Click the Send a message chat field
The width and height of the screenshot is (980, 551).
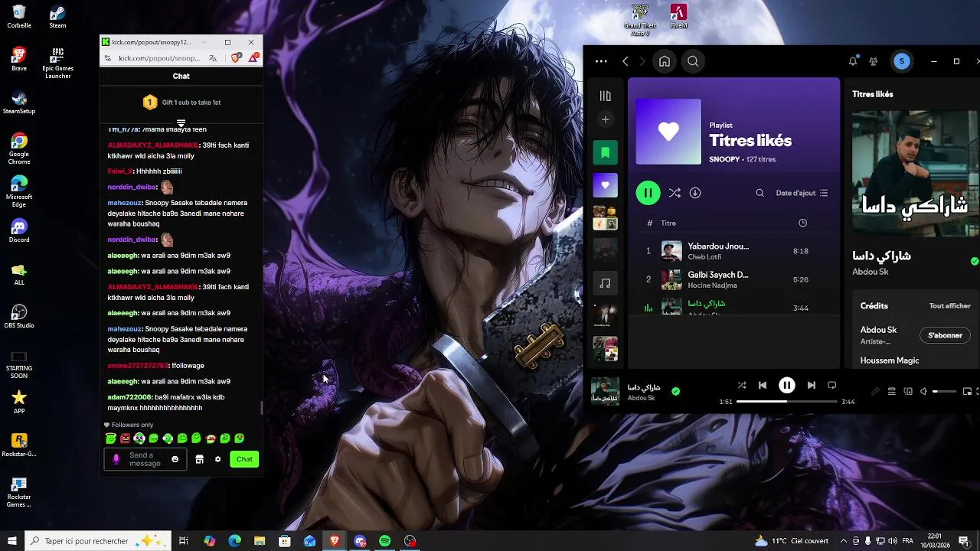145,459
